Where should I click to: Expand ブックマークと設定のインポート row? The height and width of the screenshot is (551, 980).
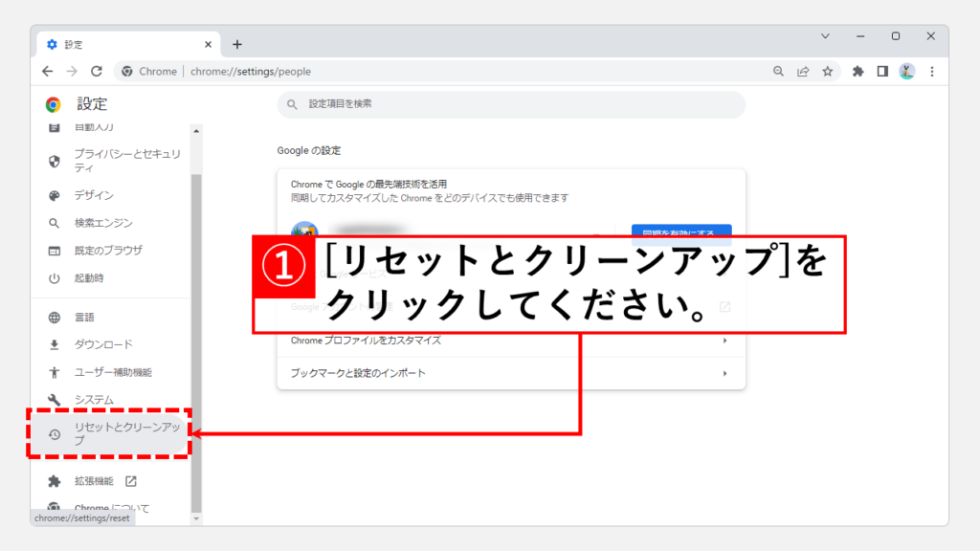[511, 373]
